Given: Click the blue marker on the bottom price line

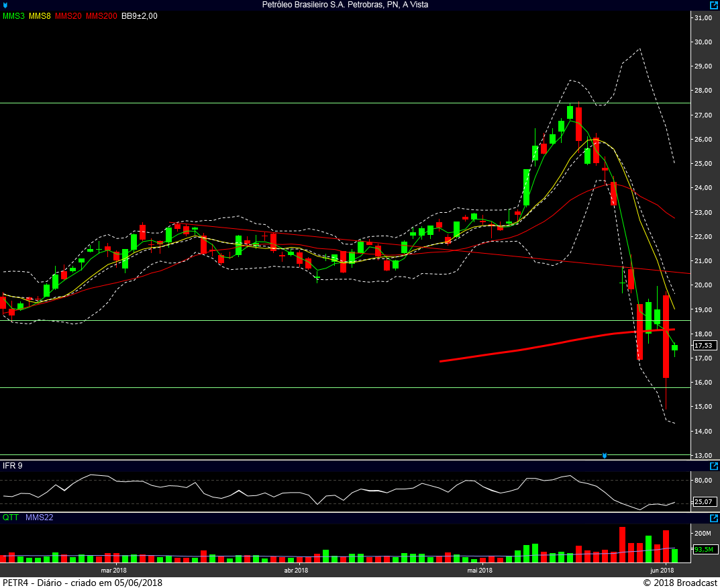Looking at the screenshot, I should pos(605,455).
